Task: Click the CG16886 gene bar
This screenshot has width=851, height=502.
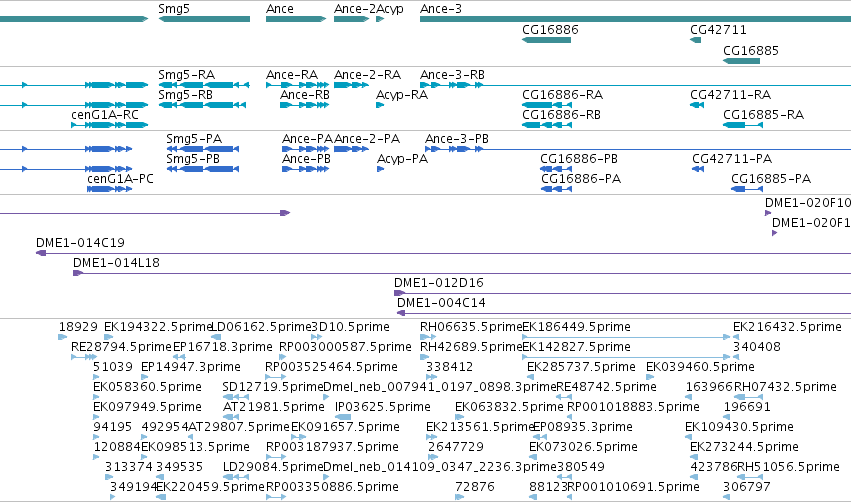Action: point(547,40)
